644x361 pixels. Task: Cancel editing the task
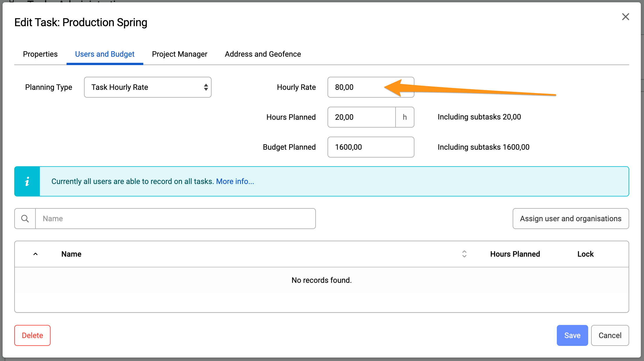(610, 335)
